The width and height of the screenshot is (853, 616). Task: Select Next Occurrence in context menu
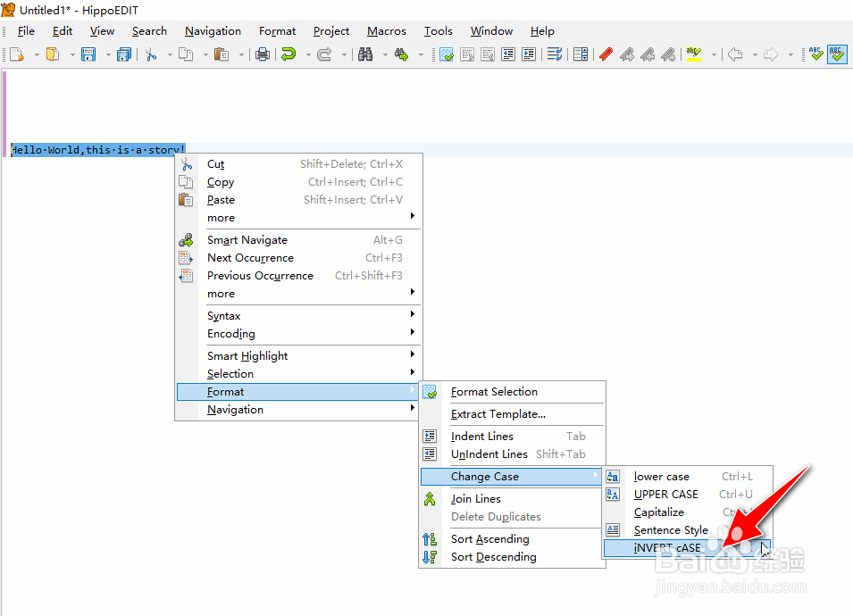pyautogui.click(x=298, y=258)
